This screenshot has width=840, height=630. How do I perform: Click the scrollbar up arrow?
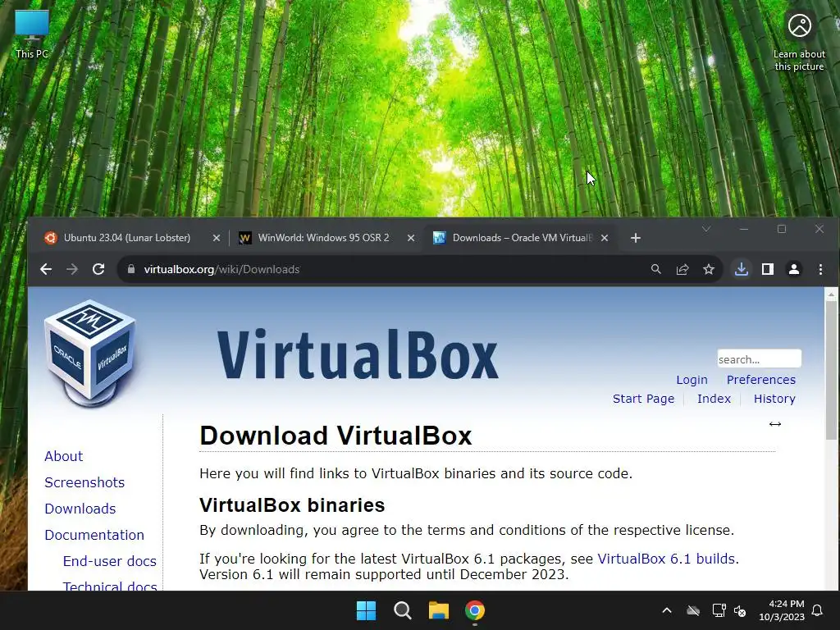[831, 294]
